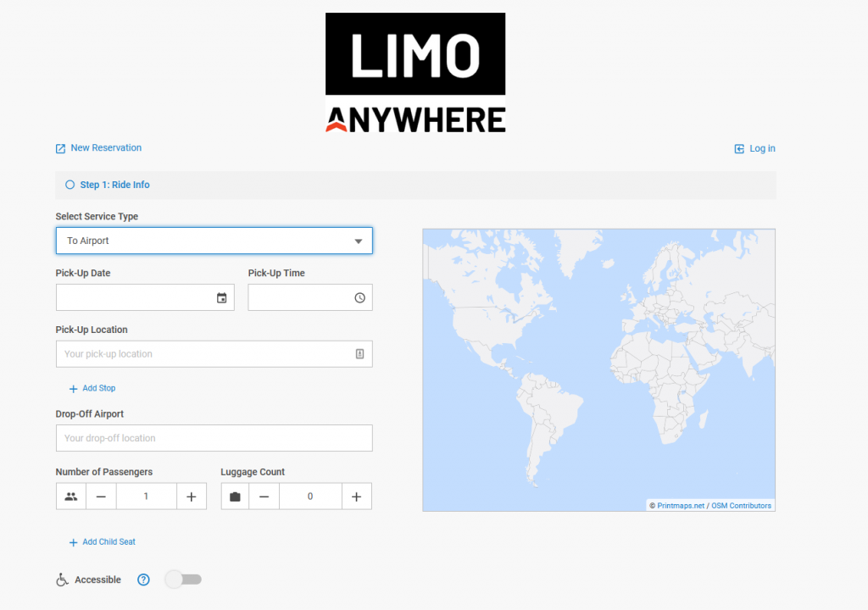Click the luggage icon beside Luggage Count

pos(234,496)
